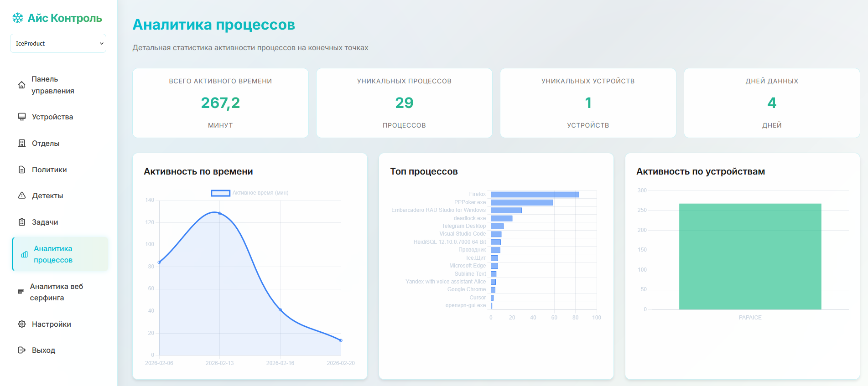Click the Айс Контроль brand title
This screenshot has width=868, height=386.
point(65,18)
